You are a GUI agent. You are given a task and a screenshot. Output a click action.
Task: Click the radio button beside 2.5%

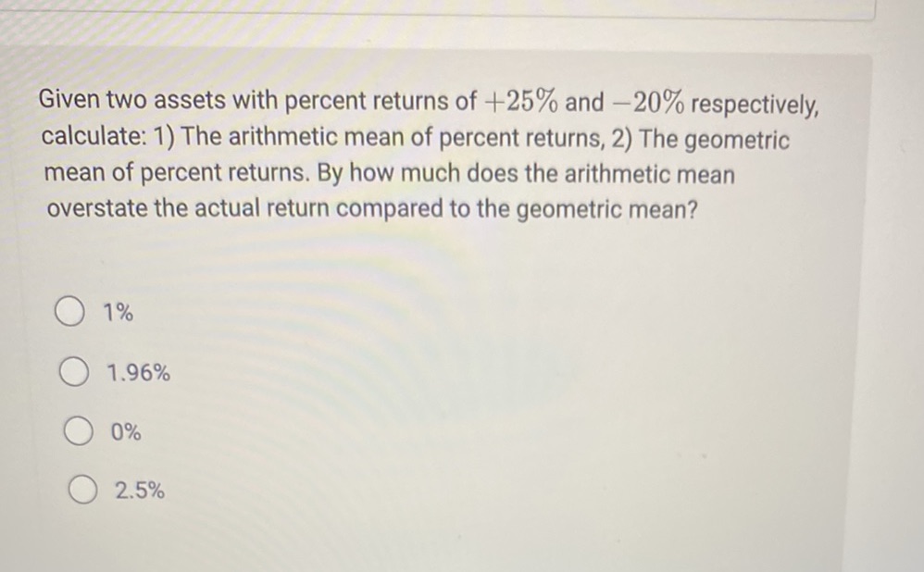[x=81, y=490]
